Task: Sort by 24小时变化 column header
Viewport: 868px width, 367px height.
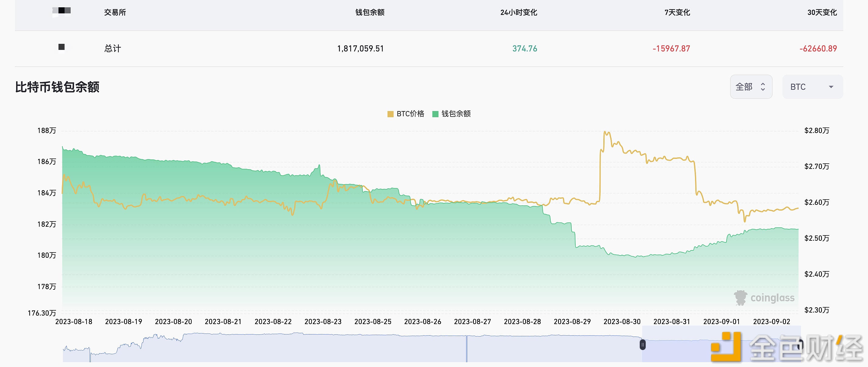Action: click(x=519, y=12)
